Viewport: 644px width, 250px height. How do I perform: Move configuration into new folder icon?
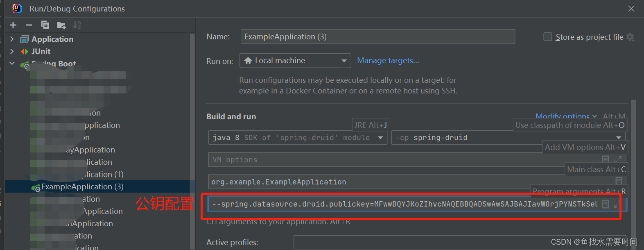click(x=61, y=25)
